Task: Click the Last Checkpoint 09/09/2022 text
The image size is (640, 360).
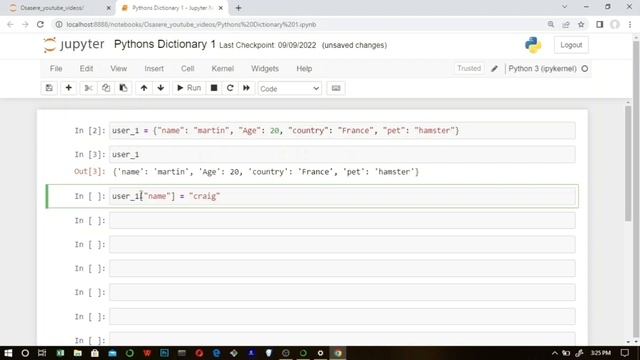Action: 267,45
